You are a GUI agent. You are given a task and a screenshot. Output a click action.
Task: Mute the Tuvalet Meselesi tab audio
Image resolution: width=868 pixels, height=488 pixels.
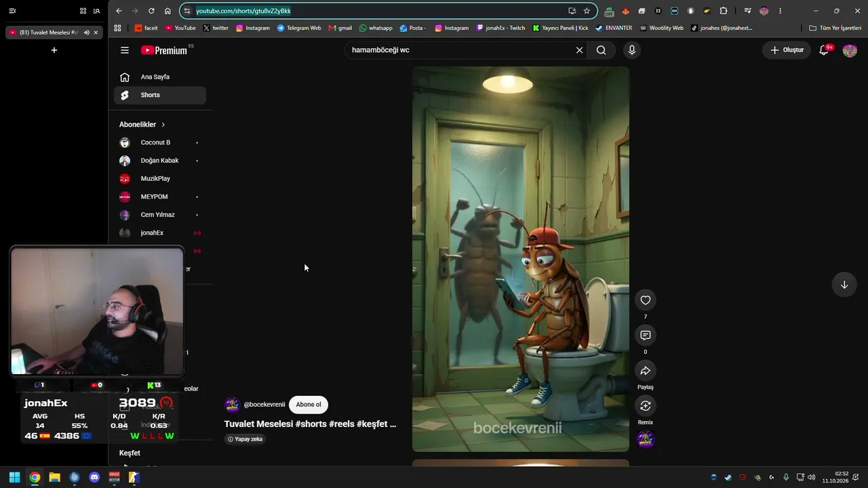[86, 33]
